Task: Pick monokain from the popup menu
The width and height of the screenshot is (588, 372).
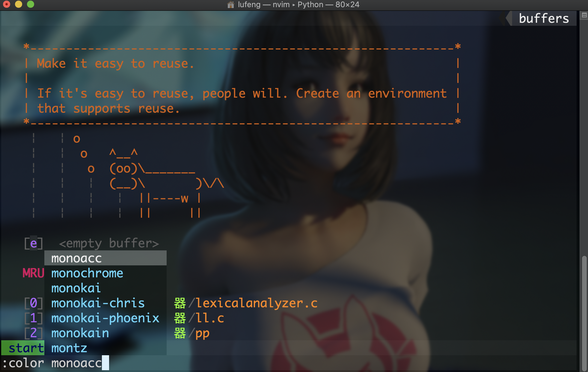Action: [x=80, y=333]
